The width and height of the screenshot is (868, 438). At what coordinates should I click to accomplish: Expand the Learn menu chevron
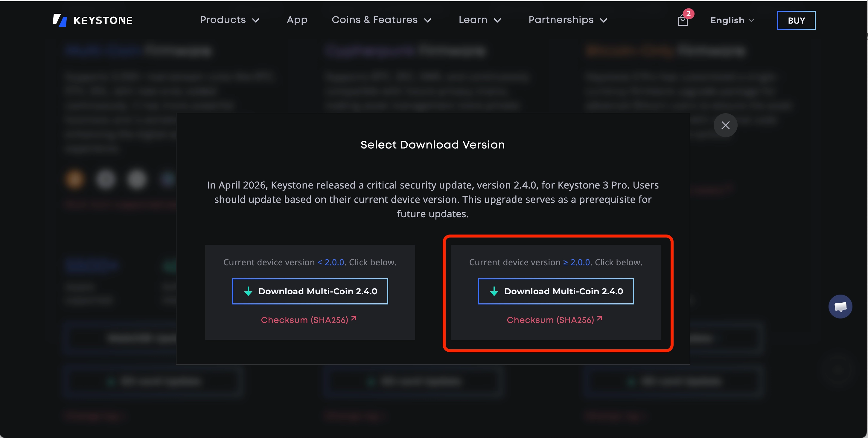[x=497, y=20]
